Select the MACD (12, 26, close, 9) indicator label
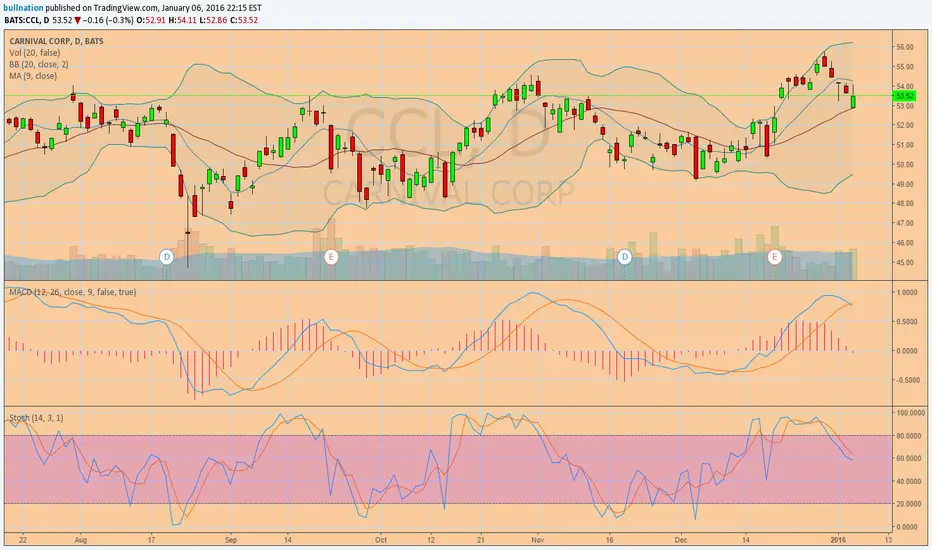 (73, 292)
